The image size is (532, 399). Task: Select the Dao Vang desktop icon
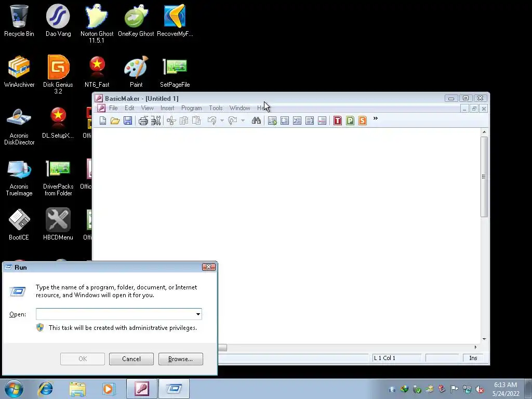click(x=58, y=20)
